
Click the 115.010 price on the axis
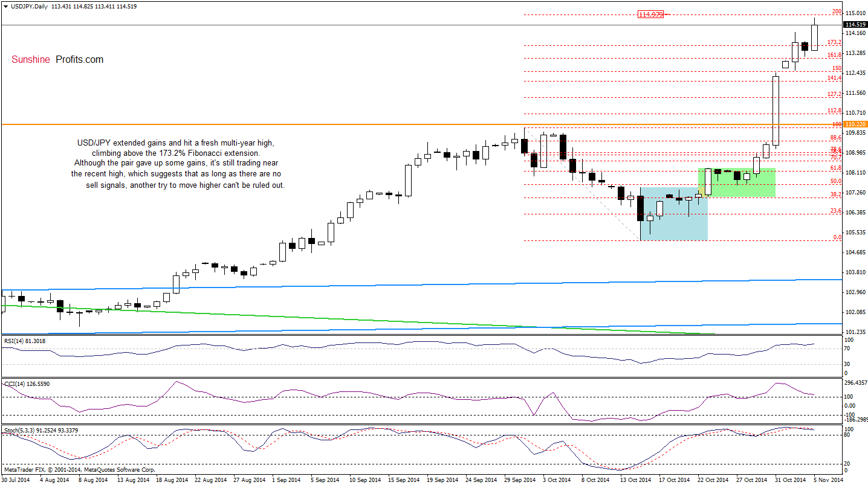tap(855, 13)
